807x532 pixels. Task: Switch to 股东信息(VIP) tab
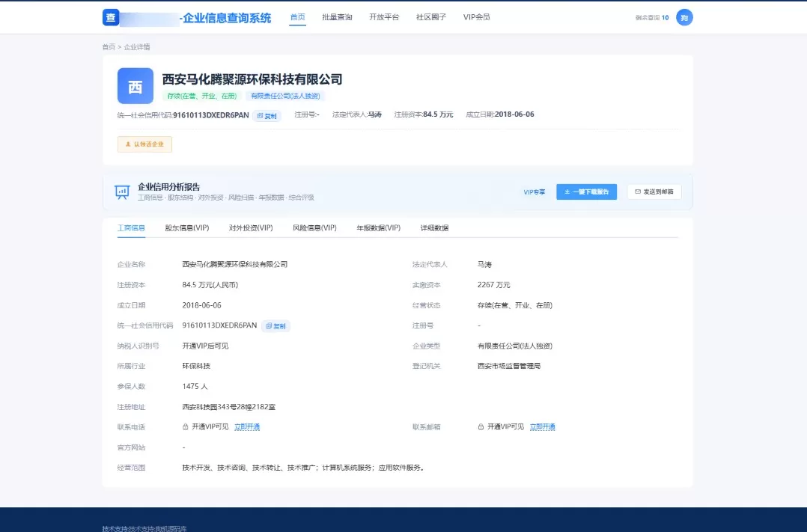(187, 228)
